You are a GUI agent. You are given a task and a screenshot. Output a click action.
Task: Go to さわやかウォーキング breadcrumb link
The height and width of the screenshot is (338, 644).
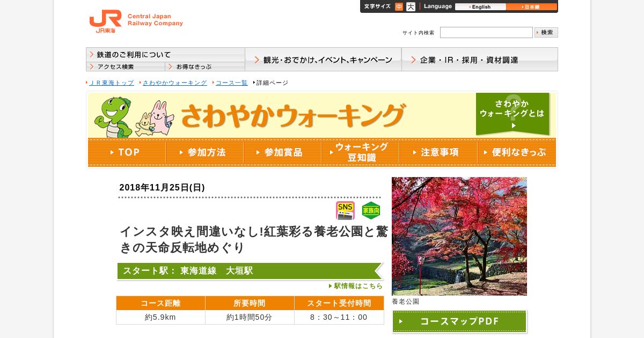tap(174, 83)
